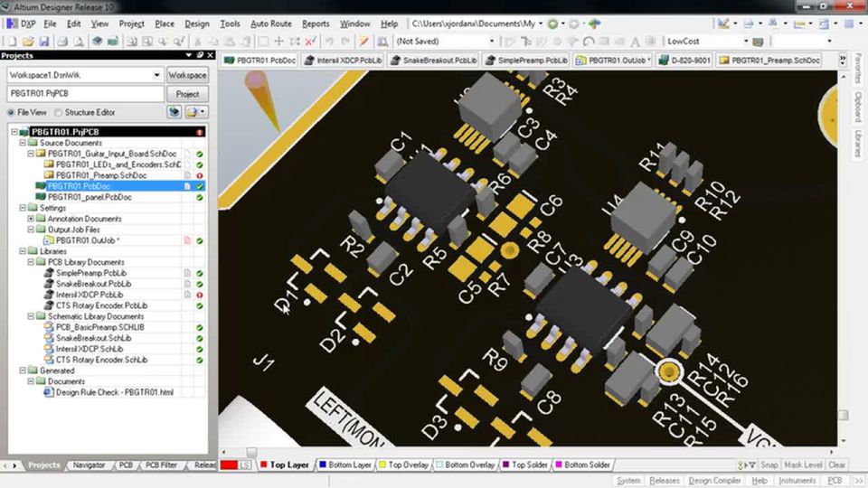The height and width of the screenshot is (488, 868).
Task: Select the Top Overlay yellow swatch tab
Action: 403,465
